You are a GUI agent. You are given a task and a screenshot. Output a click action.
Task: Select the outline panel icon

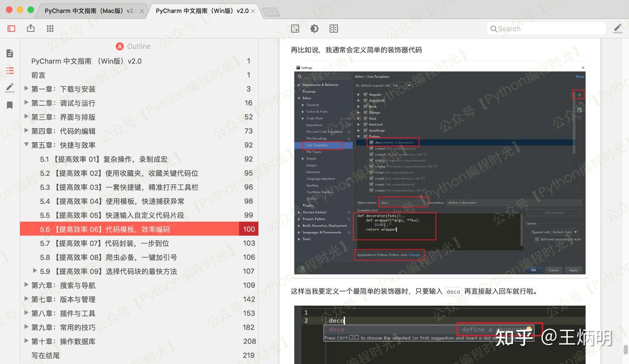tap(10, 70)
